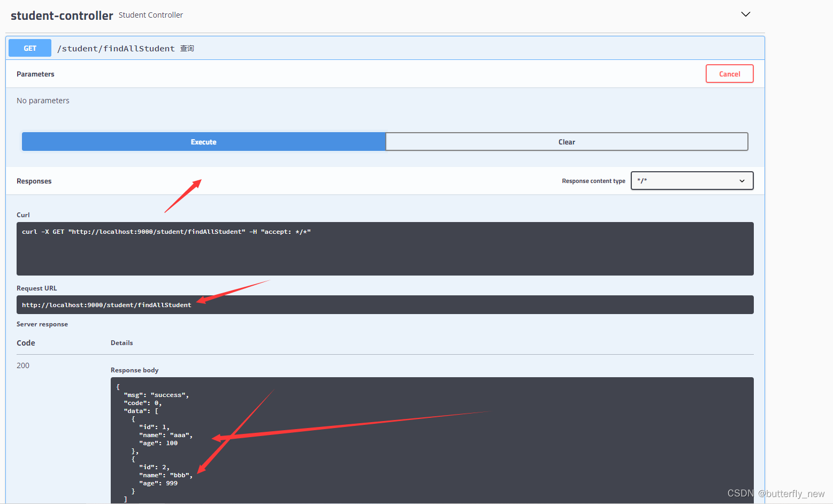Clear the response results
Viewport: 833px width, 504px height.
(x=567, y=142)
